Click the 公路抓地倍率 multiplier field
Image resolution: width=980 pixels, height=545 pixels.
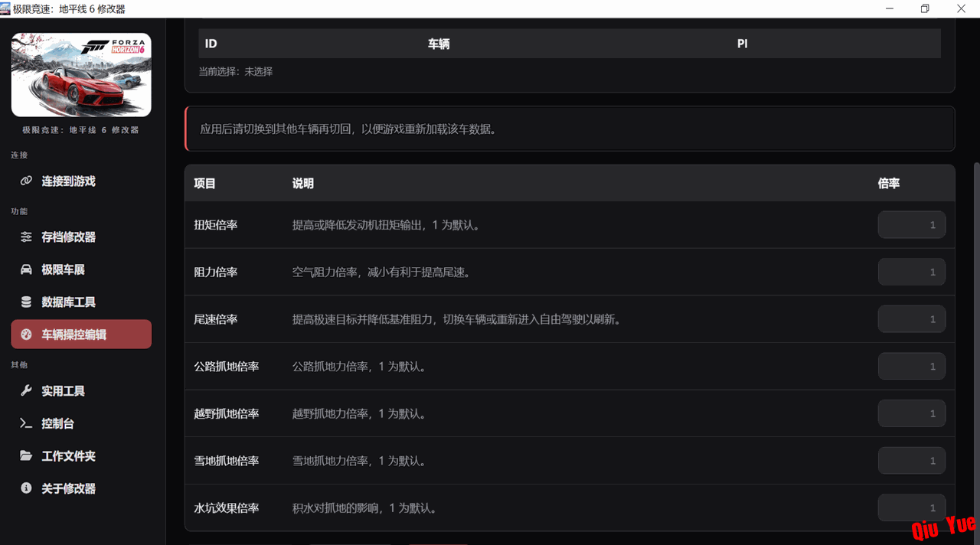coord(911,367)
